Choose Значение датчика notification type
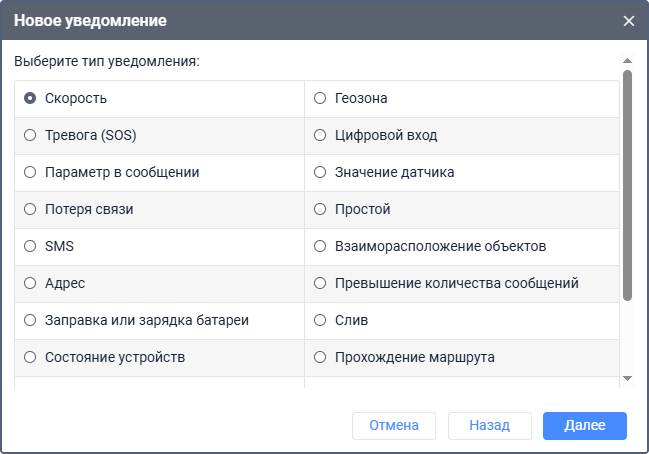Image resolution: width=649 pixels, height=454 pixels. point(320,172)
